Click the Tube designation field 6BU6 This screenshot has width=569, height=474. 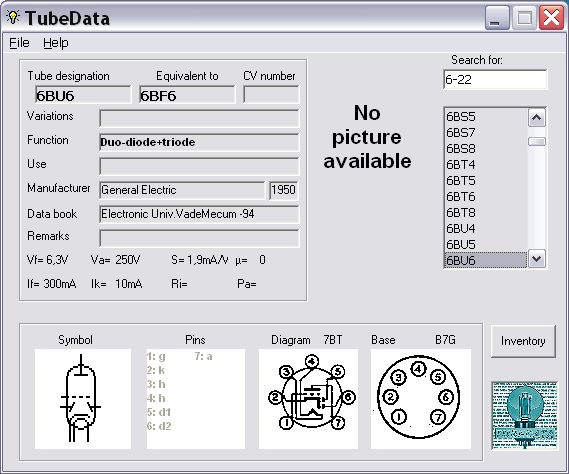click(83, 95)
